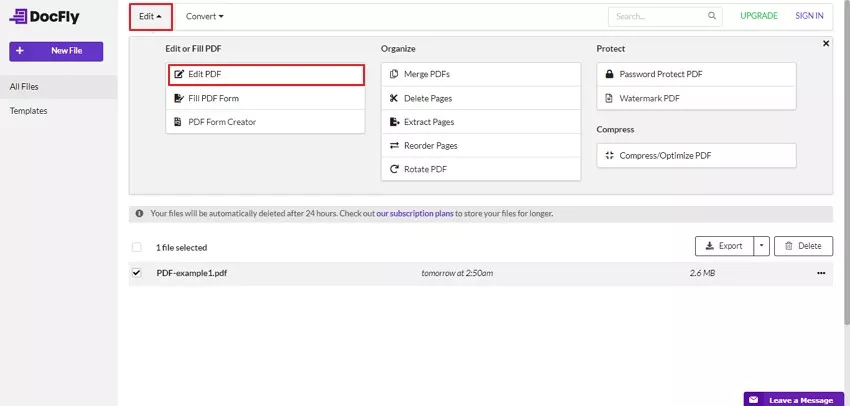Open the subscription plans link
The height and width of the screenshot is (406, 850).
pyautogui.click(x=414, y=214)
